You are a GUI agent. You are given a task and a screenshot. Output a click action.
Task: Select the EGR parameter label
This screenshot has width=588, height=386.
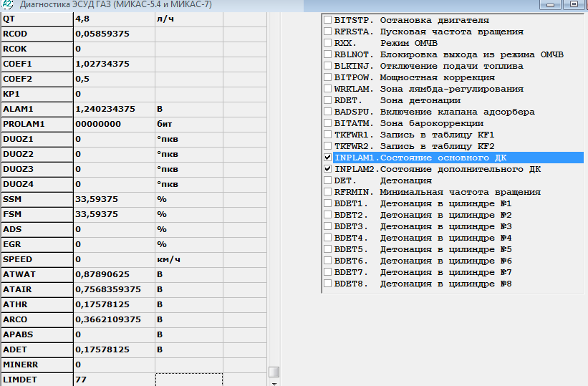pyautogui.click(x=37, y=244)
